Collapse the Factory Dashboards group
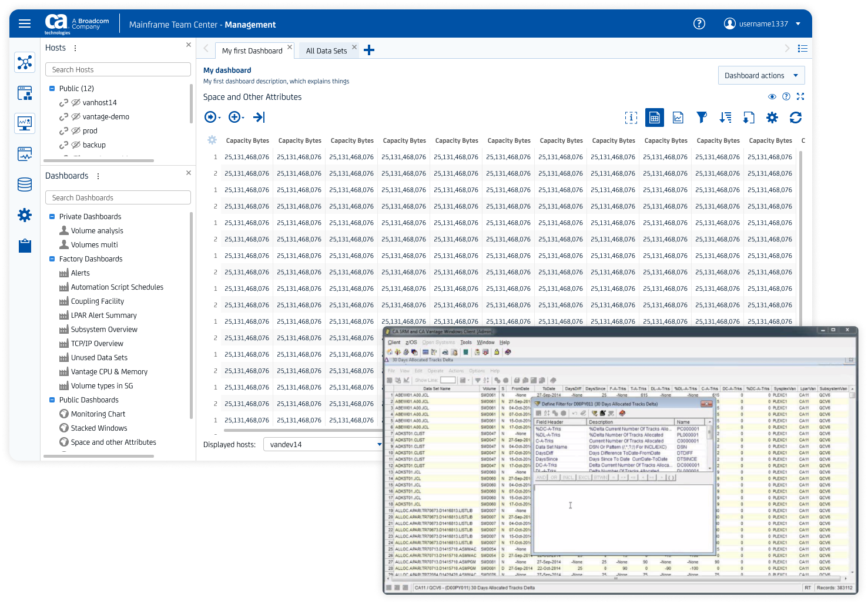Viewport: 868px width, 604px height. pyautogui.click(x=52, y=259)
